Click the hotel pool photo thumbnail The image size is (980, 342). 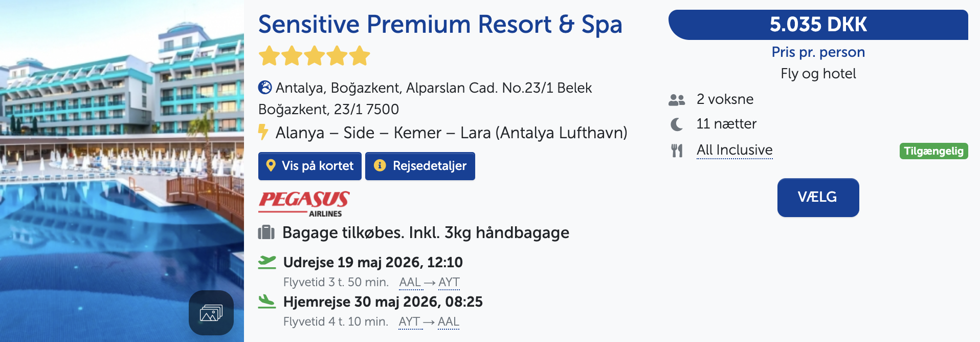coord(122,154)
